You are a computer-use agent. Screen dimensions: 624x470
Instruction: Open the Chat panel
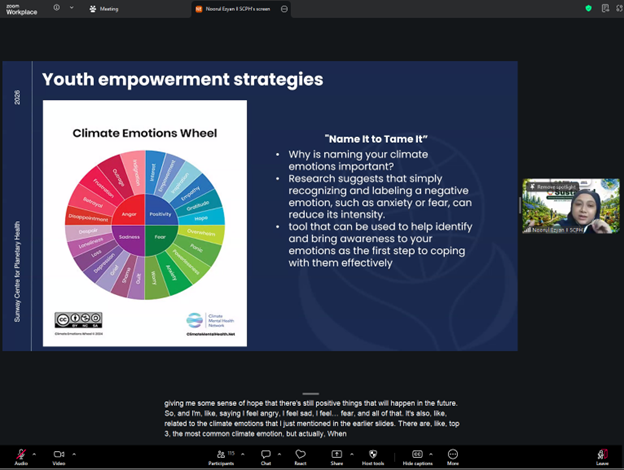[x=266, y=454]
